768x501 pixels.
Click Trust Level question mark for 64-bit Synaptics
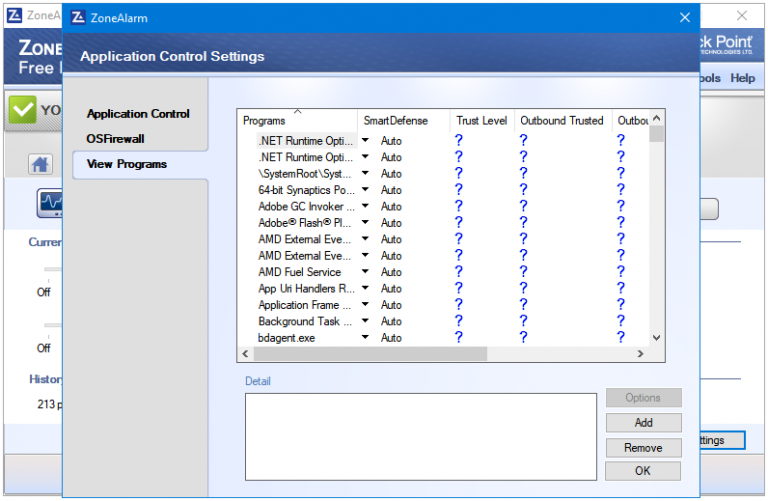coord(458,189)
